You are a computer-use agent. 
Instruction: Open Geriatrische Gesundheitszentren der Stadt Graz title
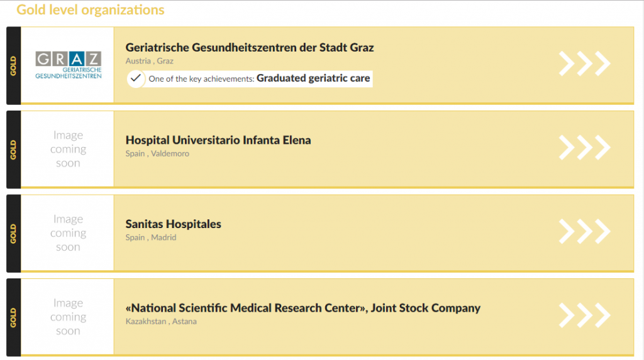point(250,48)
